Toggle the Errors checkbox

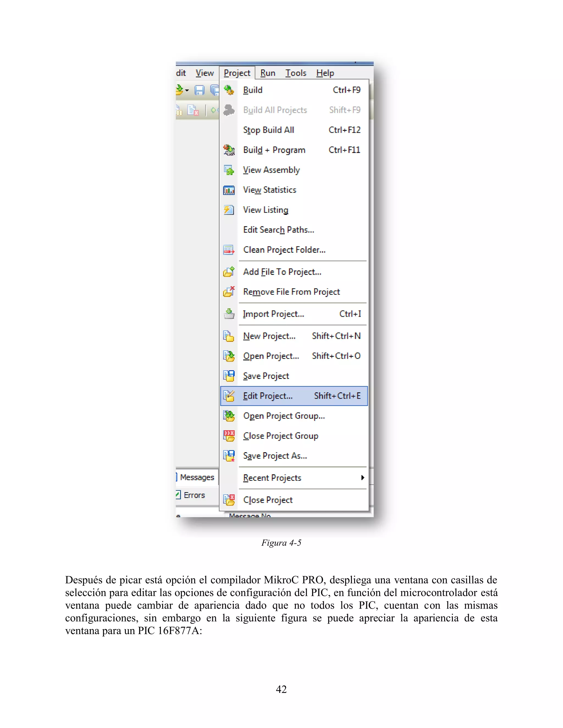[x=178, y=495]
